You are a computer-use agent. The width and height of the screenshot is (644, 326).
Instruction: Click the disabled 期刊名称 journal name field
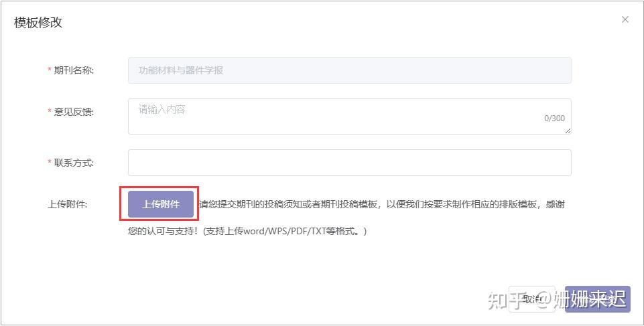coord(350,70)
